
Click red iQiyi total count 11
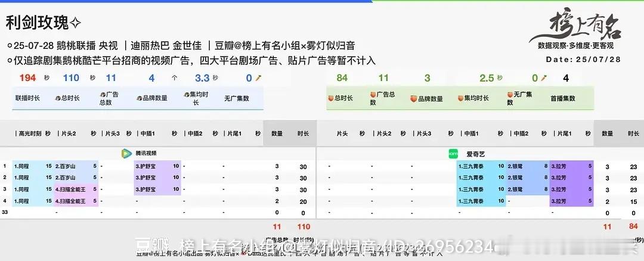(x=607, y=226)
